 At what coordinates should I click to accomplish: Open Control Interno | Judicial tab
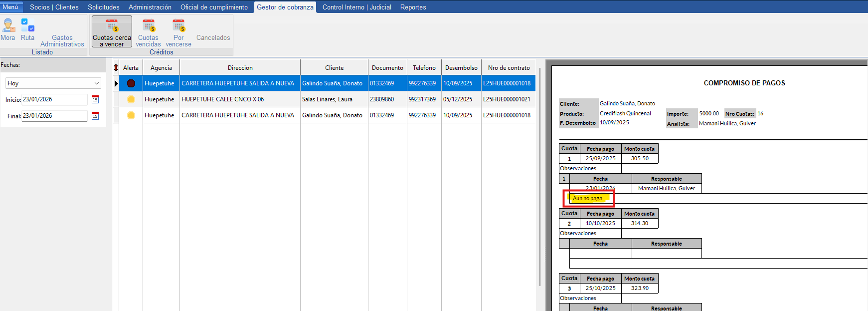tap(356, 7)
